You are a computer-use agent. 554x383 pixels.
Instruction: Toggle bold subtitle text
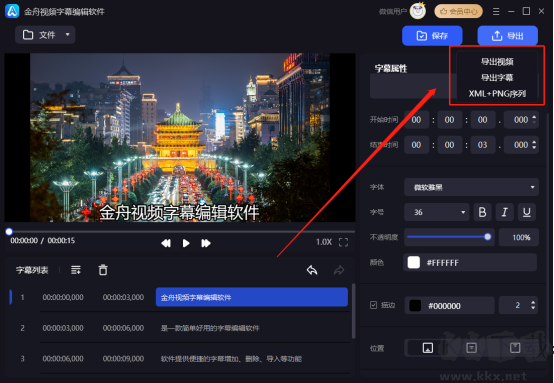[x=482, y=212]
